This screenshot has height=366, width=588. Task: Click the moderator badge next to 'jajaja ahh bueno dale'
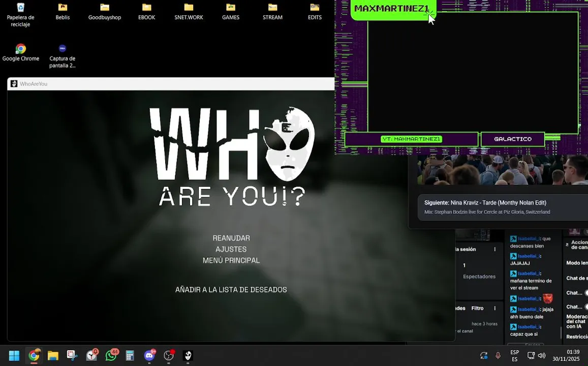tap(513, 310)
